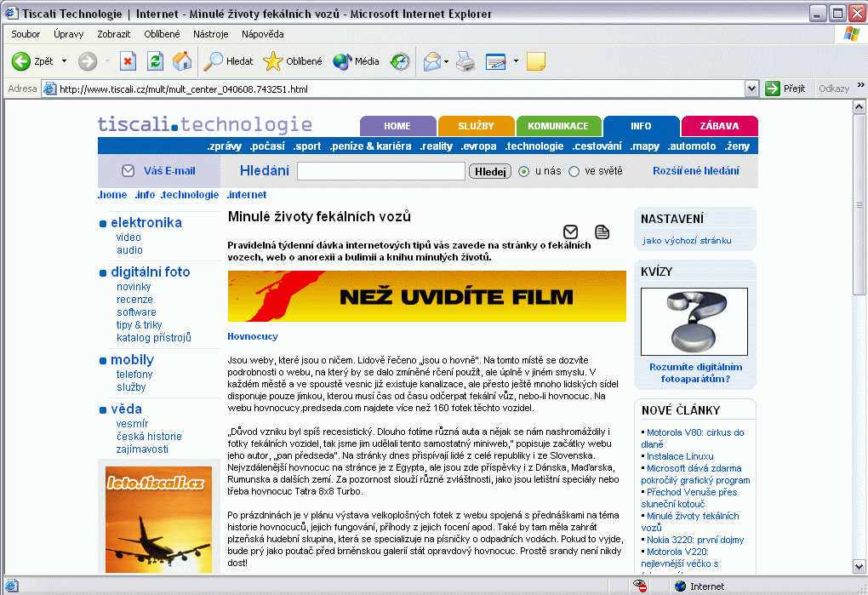
Task: Open the Hledat search toolbar button
Action: tap(228, 61)
